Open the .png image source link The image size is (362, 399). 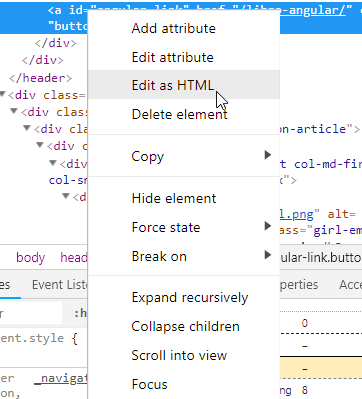(297, 214)
